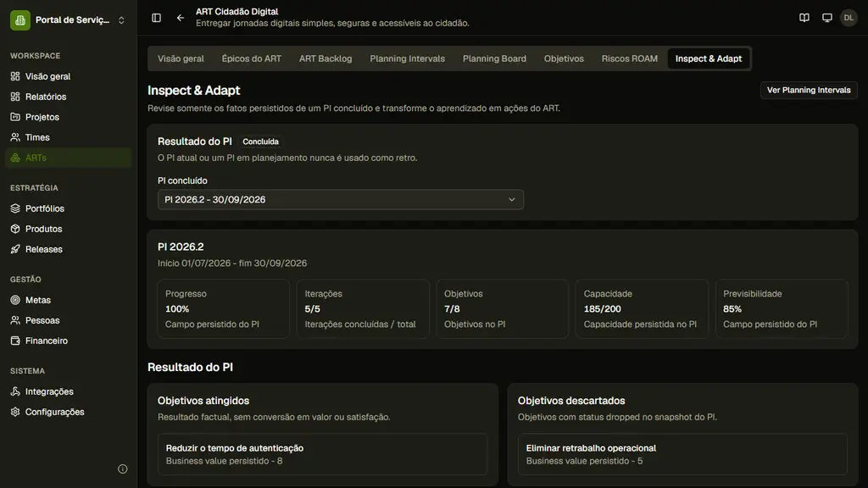Open Configurações under Sistema
Image resolution: width=868 pixels, height=488 pixels.
(x=69, y=412)
